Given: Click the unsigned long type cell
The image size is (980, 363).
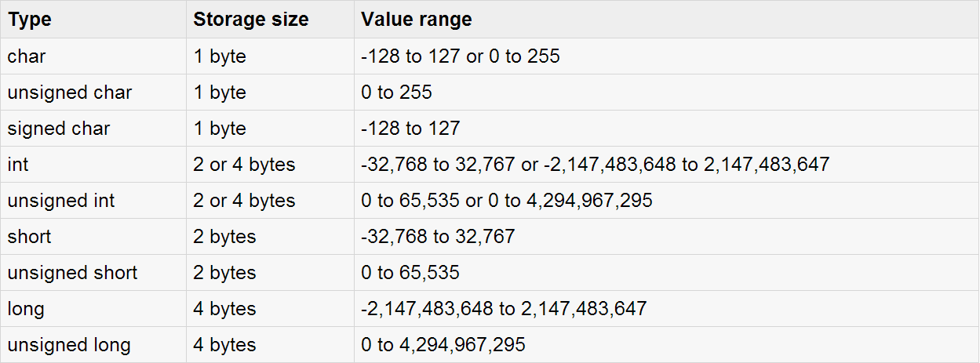Looking at the screenshot, I should point(69,345).
